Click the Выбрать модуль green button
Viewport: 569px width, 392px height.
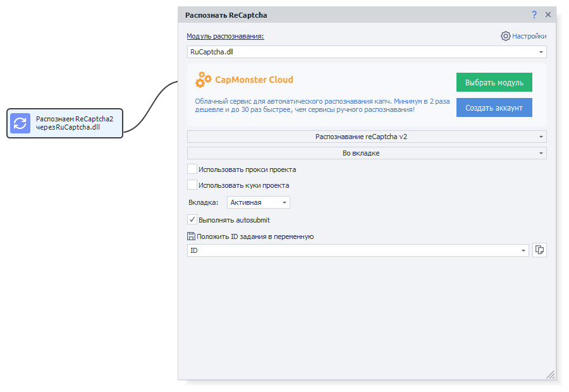[x=494, y=83]
